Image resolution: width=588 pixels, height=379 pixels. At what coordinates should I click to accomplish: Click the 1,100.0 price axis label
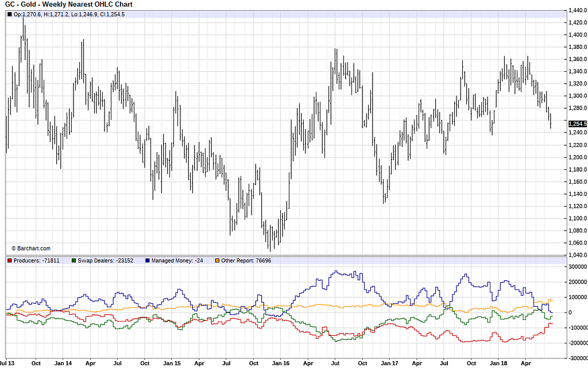tap(578, 218)
